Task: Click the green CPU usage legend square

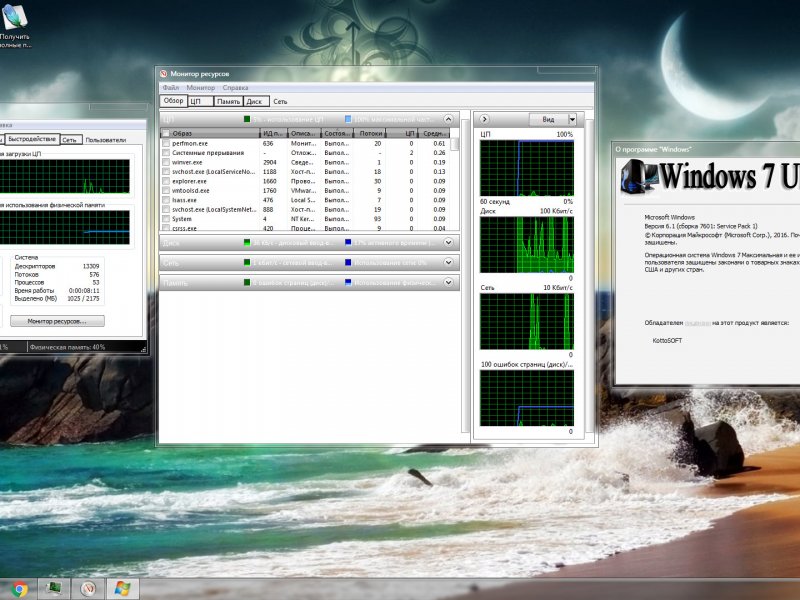Action: pyautogui.click(x=247, y=119)
